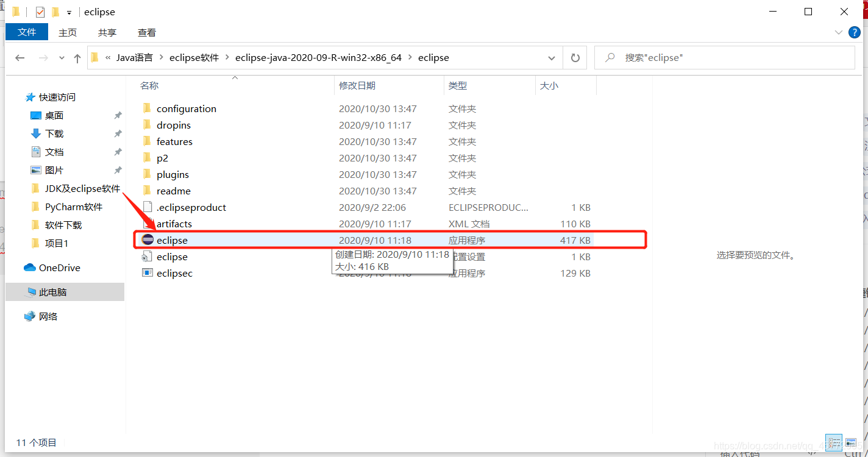868x457 pixels.
Task: Click the Quick Access properties checkmark icon
Action: pos(40,12)
